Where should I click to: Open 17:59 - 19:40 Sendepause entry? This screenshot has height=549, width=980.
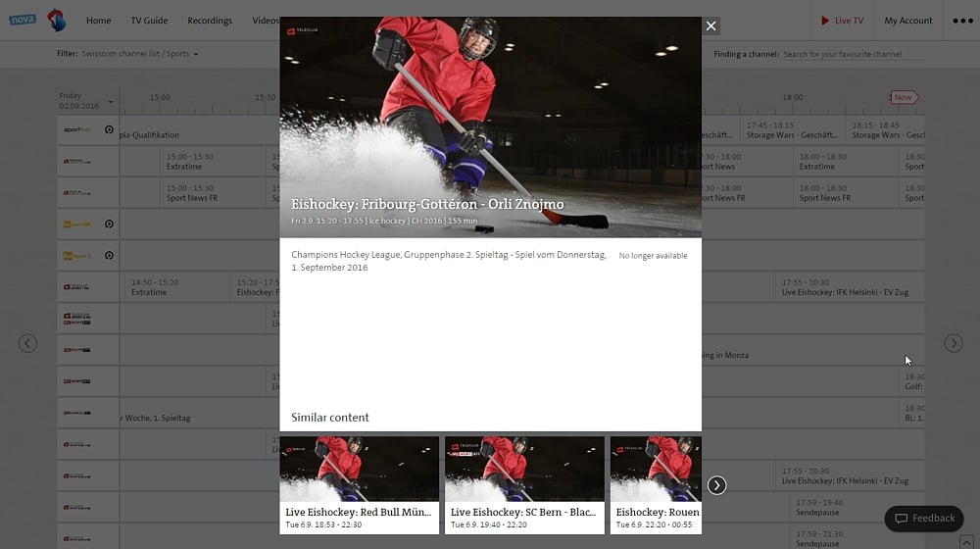pyautogui.click(x=857, y=507)
